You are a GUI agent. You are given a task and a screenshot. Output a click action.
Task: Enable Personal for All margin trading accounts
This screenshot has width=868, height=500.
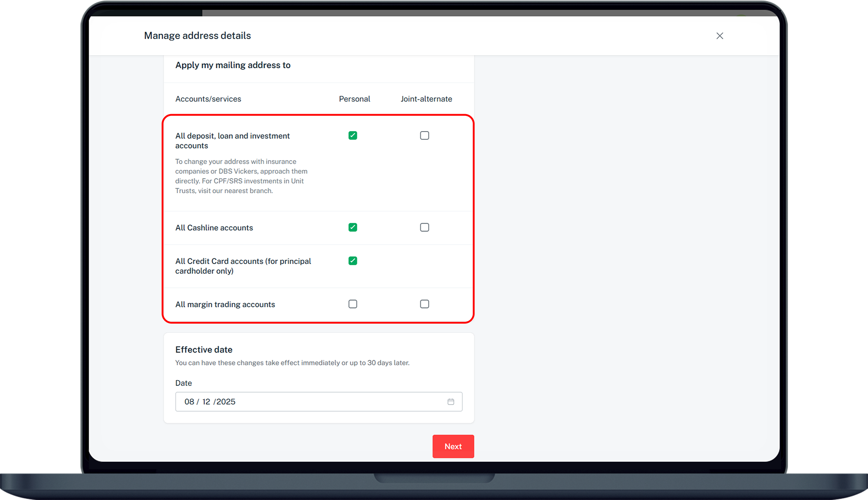click(x=353, y=304)
